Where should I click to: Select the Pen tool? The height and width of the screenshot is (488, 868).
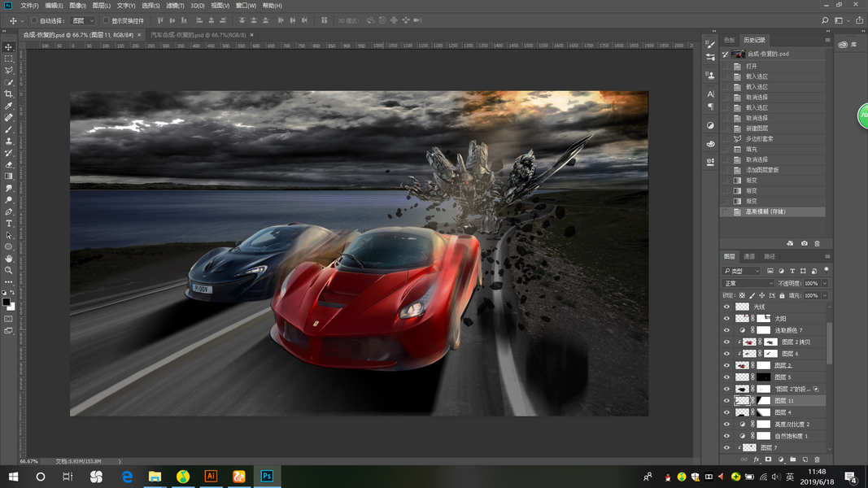point(8,211)
